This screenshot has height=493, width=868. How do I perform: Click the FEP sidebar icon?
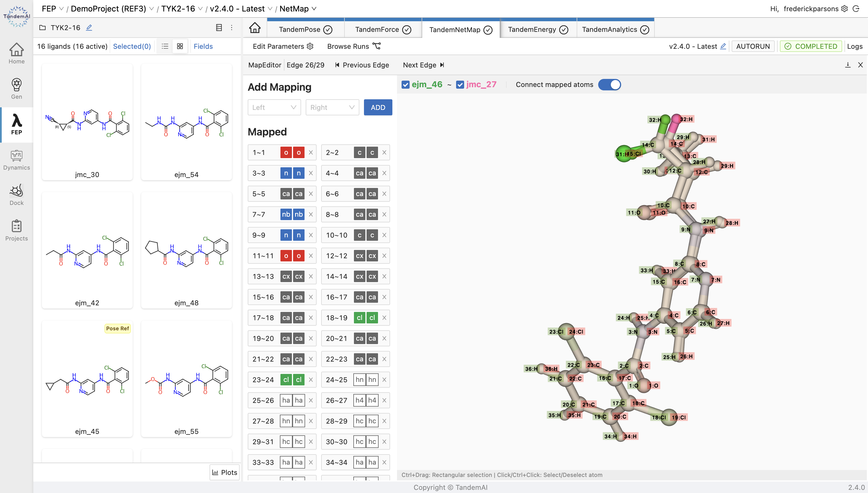(16, 125)
